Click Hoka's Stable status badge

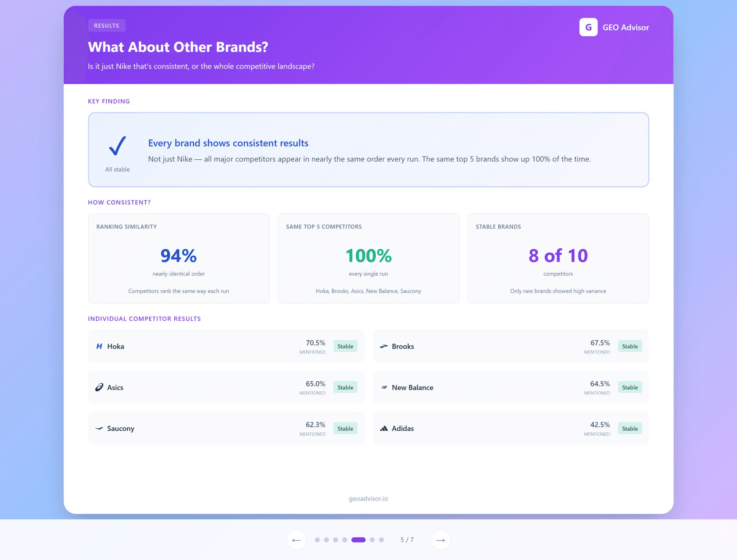(345, 346)
